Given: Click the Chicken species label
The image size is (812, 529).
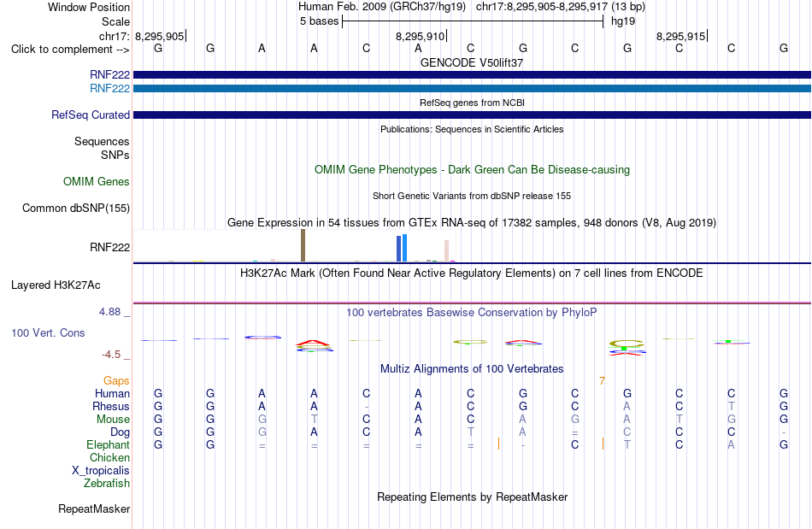Looking at the screenshot, I should tap(109, 457).
